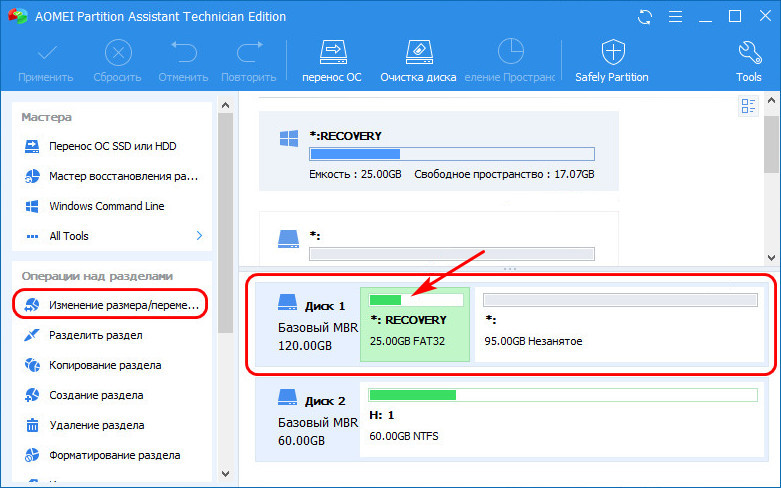Open the Очистка диска wipe tool
The width and height of the screenshot is (781, 488).
point(418,62)
